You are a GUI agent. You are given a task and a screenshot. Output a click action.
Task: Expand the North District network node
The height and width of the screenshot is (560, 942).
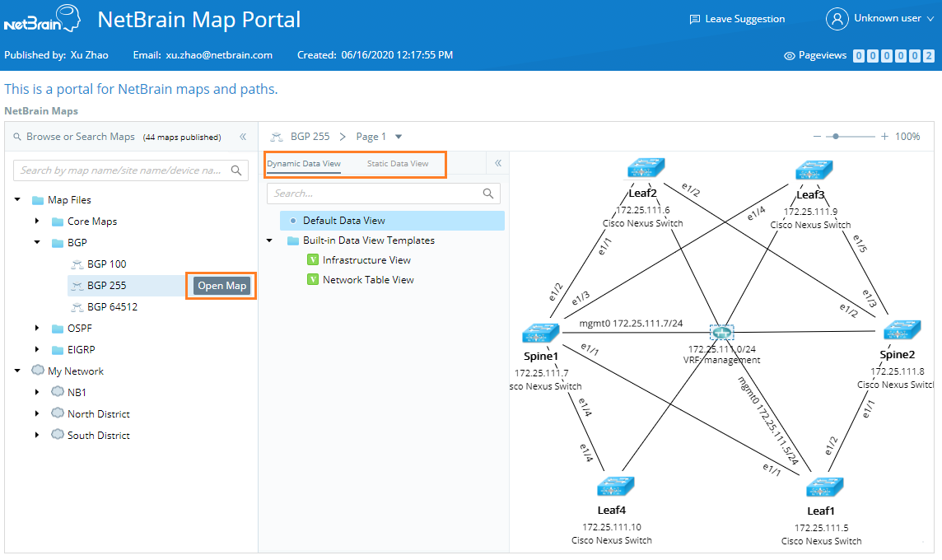pos(36,413)
